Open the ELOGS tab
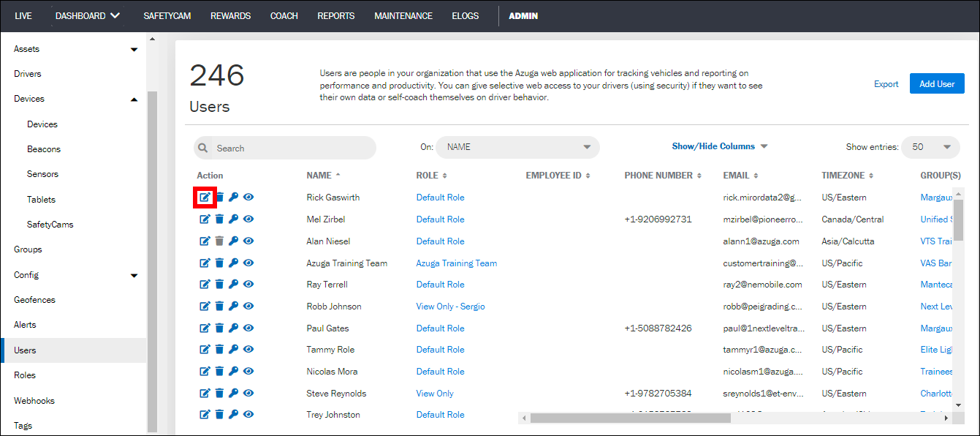Screen dimensions: 980x436 tap(466, 15)
